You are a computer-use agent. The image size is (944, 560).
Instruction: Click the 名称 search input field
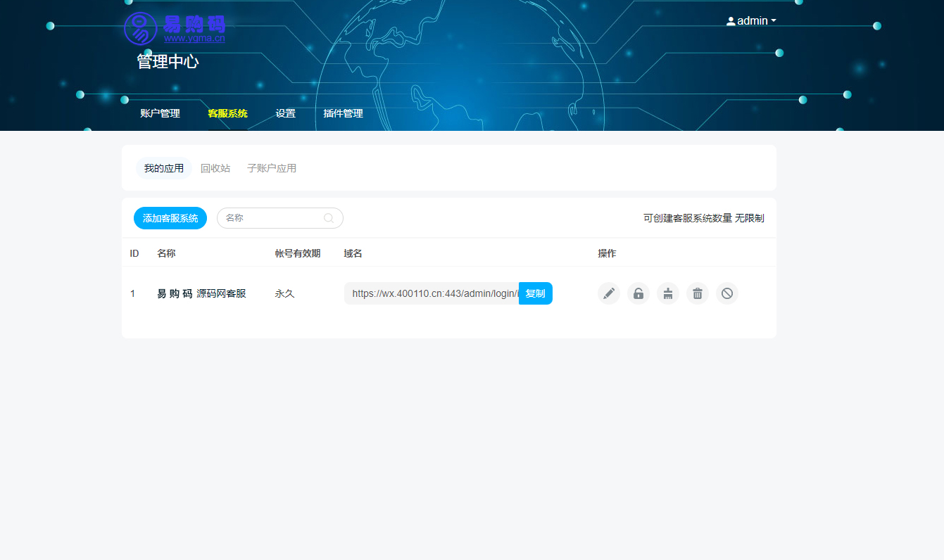pos(271,218)
